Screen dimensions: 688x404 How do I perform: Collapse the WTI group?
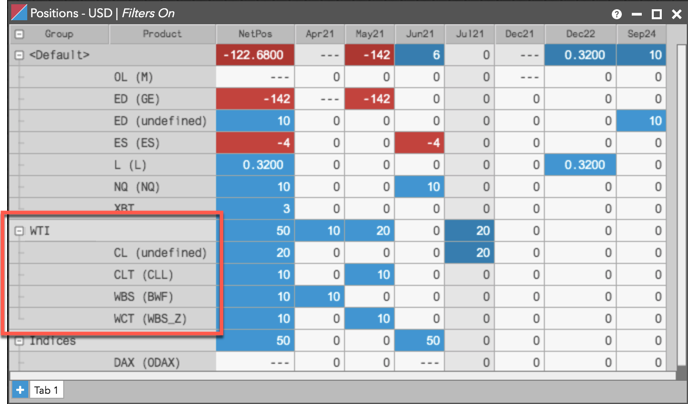coord(19,231)
